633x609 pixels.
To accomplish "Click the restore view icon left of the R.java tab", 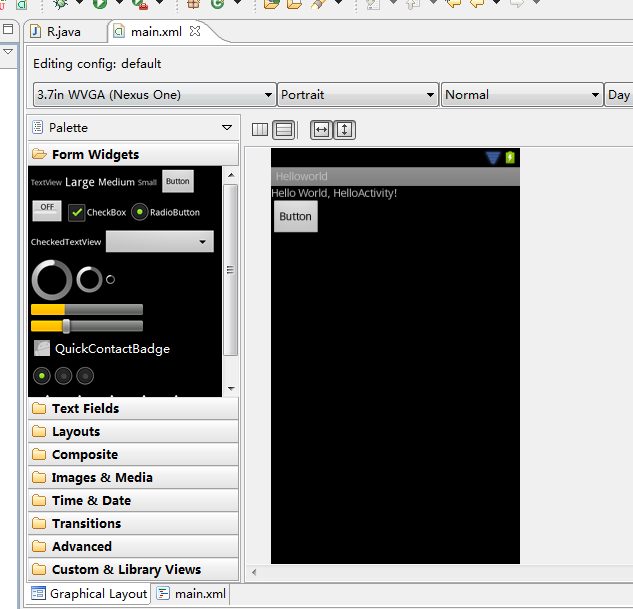I will 8,29.
